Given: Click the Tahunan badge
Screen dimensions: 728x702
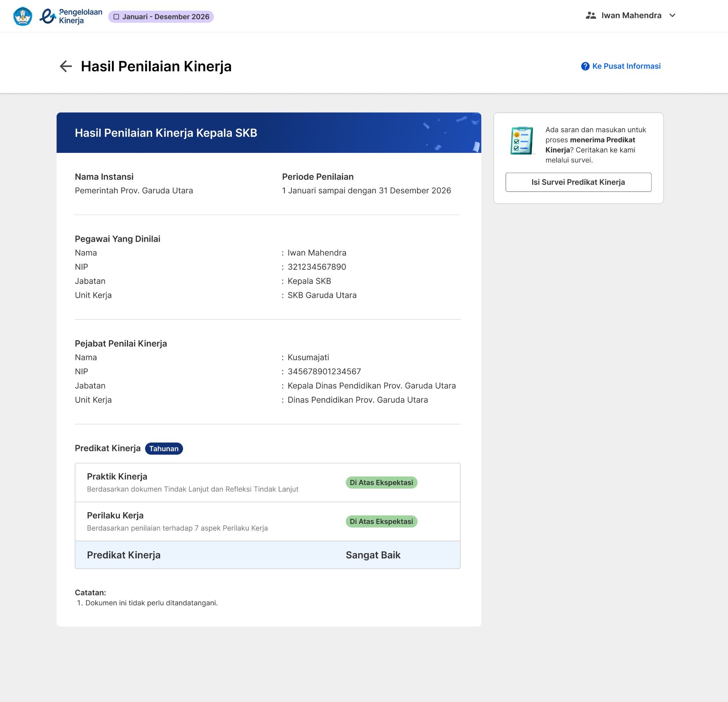Looking at the screenshot, I should click(x=164, y=448).
